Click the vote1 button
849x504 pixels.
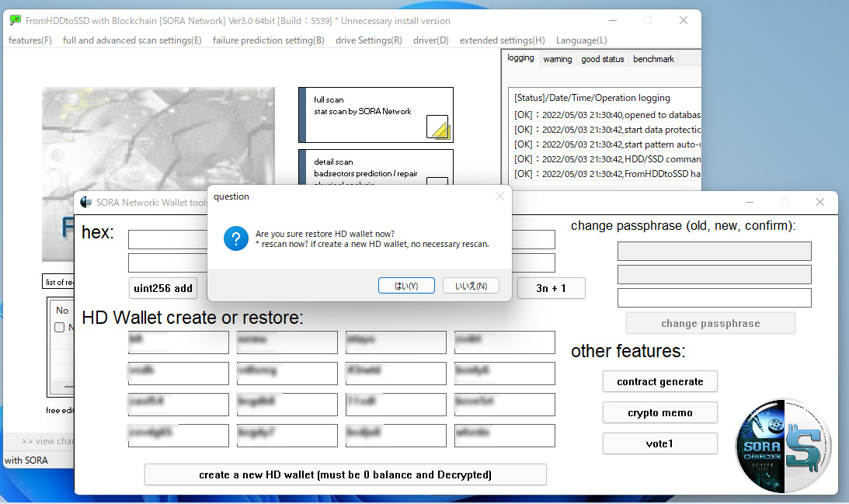pos(660,443)
